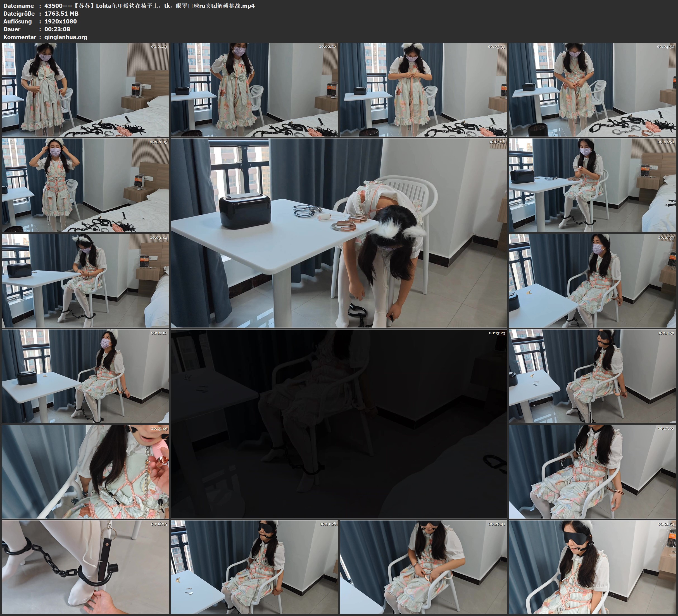Image resolution: width=678 pixels, height=616 pixels.
Task: Open the floor-level frame at 00:18:15
Action: click(85, 567)
